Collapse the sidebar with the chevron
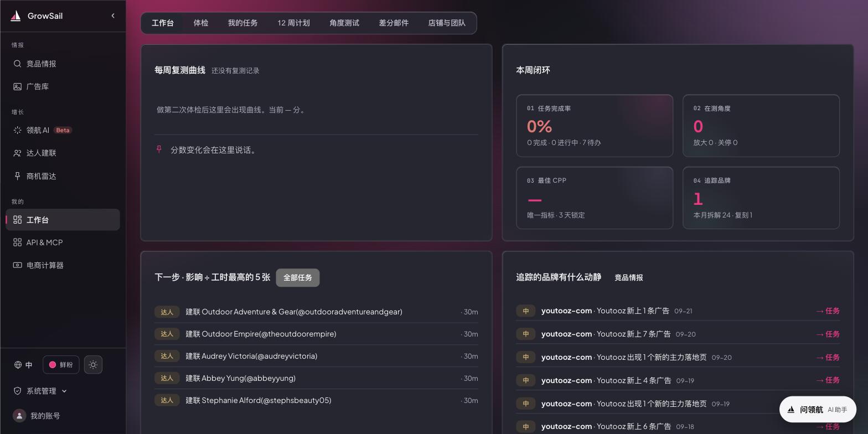This screenshot has height=434, width=868. pos(113,15)
